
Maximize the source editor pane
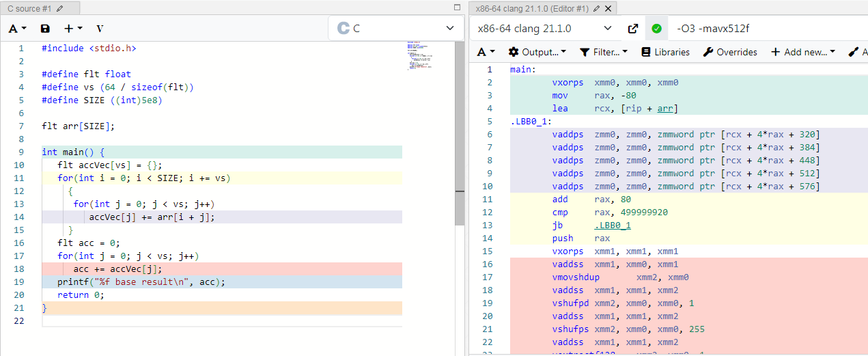pos(458,8)
